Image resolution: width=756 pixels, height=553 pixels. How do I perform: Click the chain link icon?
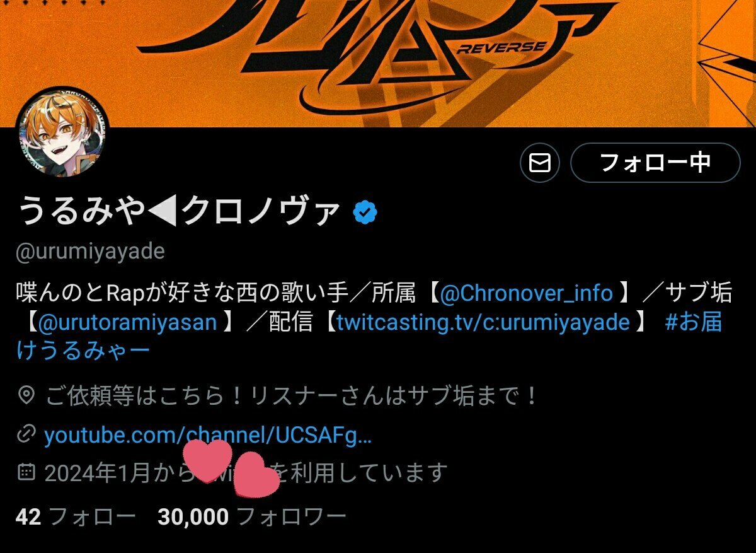(26, 434)
